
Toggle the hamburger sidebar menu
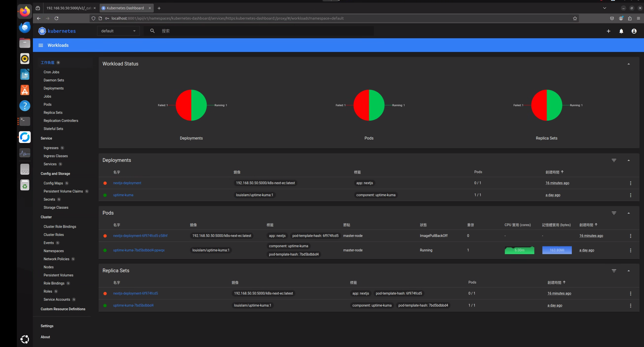[x=41, y=45]
